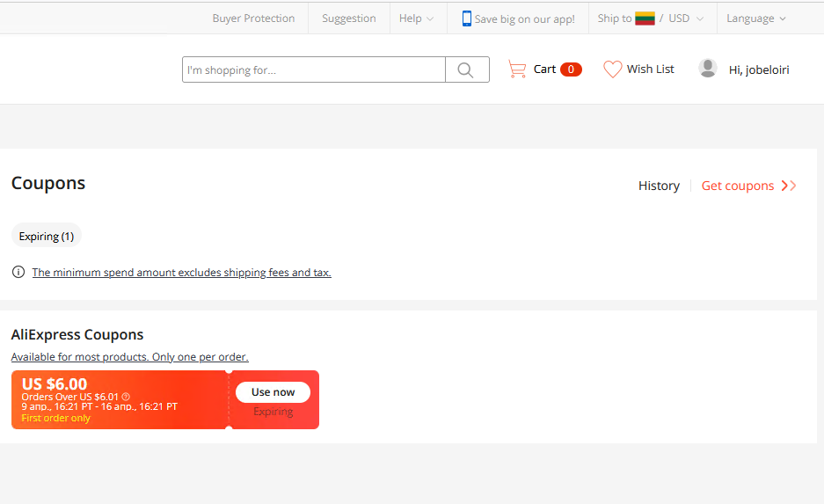Click the red cart count badge

pos(571,69)
